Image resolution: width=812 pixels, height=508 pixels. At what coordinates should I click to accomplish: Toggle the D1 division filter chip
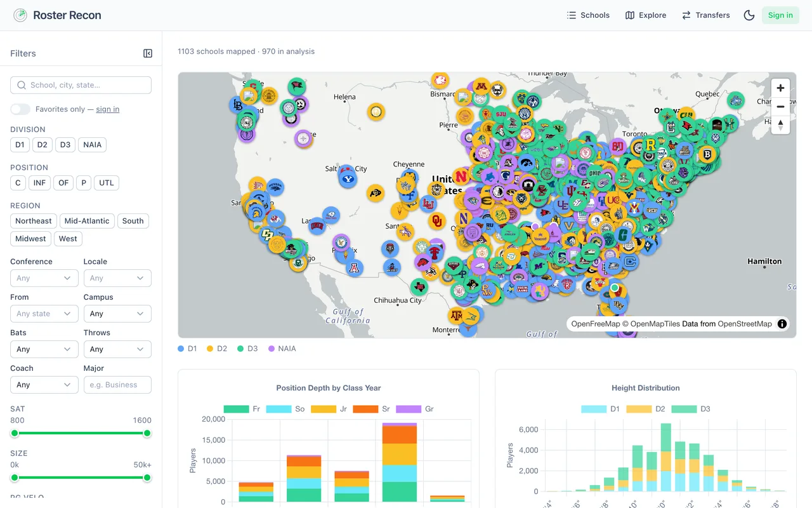click(20, 145)
